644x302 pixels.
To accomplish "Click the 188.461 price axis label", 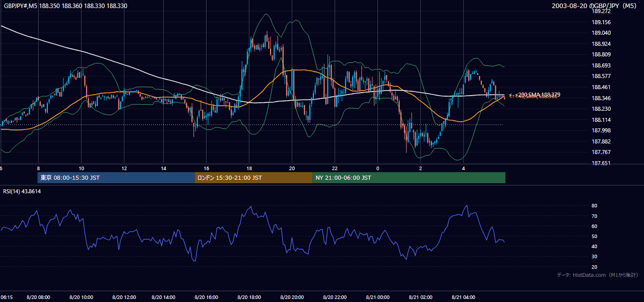I will 602,87.
